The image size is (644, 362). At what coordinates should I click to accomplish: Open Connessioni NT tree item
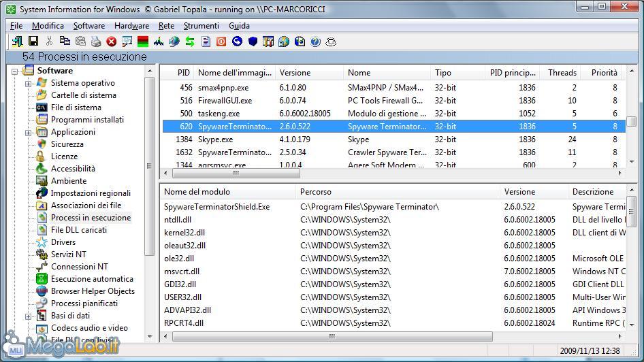[x=79, y=267]
